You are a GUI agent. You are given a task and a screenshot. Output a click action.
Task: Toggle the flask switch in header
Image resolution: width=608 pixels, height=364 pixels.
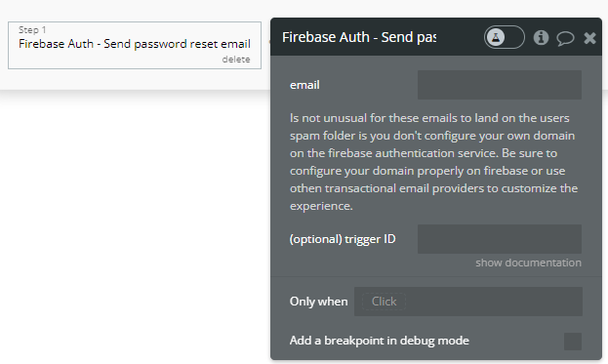tap(505, 37)
